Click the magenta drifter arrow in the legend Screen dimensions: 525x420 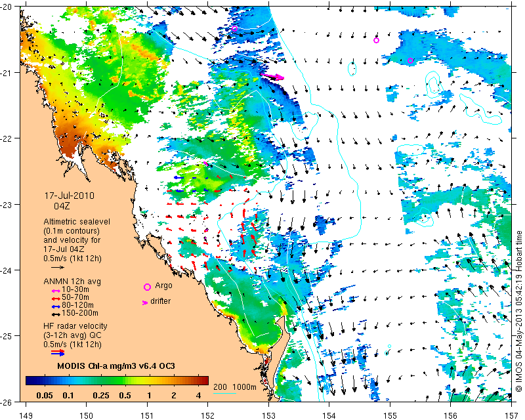[144, 303]
